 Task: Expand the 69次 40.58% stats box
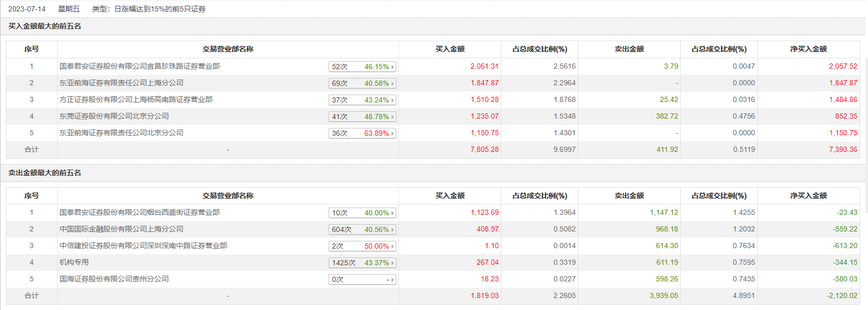tap(362, 83)
